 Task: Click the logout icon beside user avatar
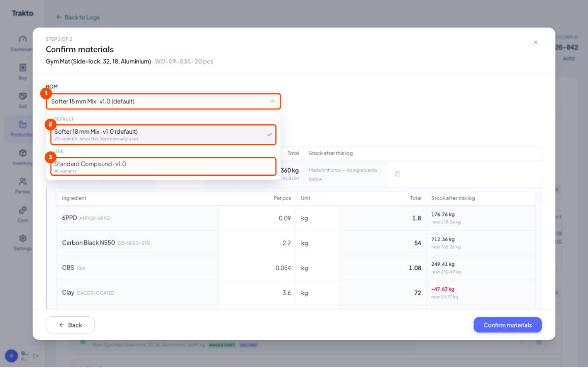(36, 356)
